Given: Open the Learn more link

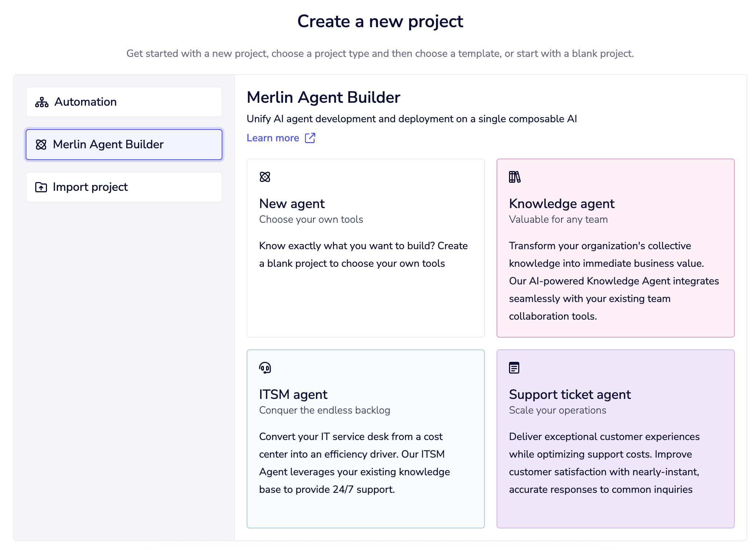Looking at the screenshot, I should click(x=273, y=138).
